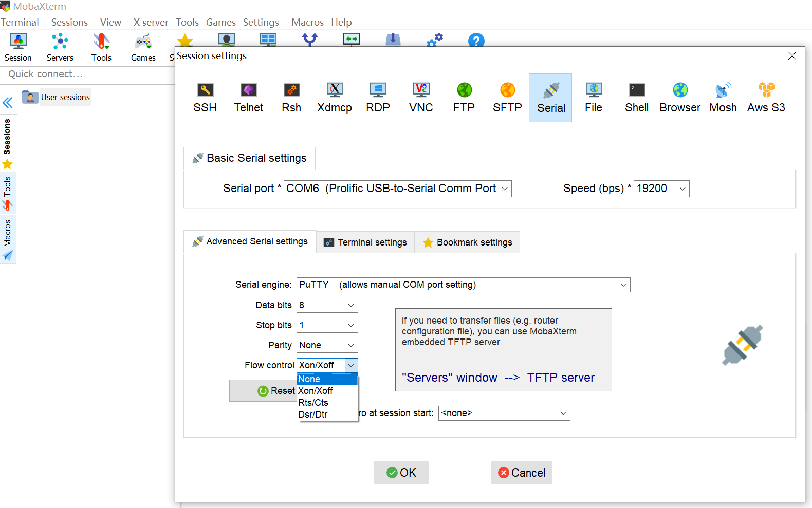Open the Tools vertical sidebar tab
This screenshot has height=508, width=812.
pos(7,193)
